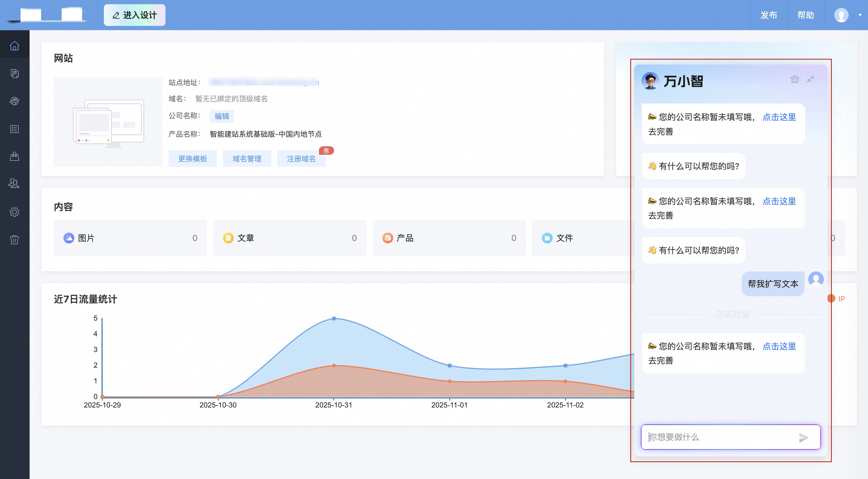The height and width of the screenshot is (479, 868).
Task: Click 编辑 next to 公司名称
Action: [222, 116]
